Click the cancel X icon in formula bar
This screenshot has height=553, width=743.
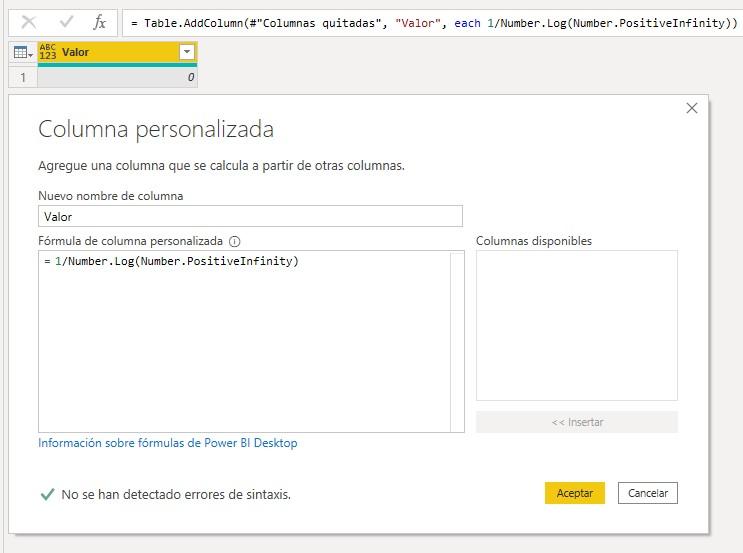tap(29, 21)
